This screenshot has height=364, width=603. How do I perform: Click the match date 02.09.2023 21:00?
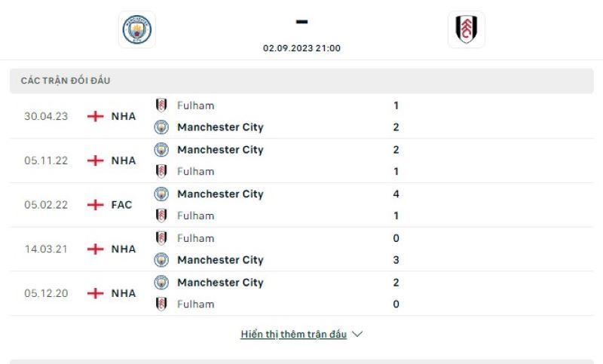[x=301, y=47]
